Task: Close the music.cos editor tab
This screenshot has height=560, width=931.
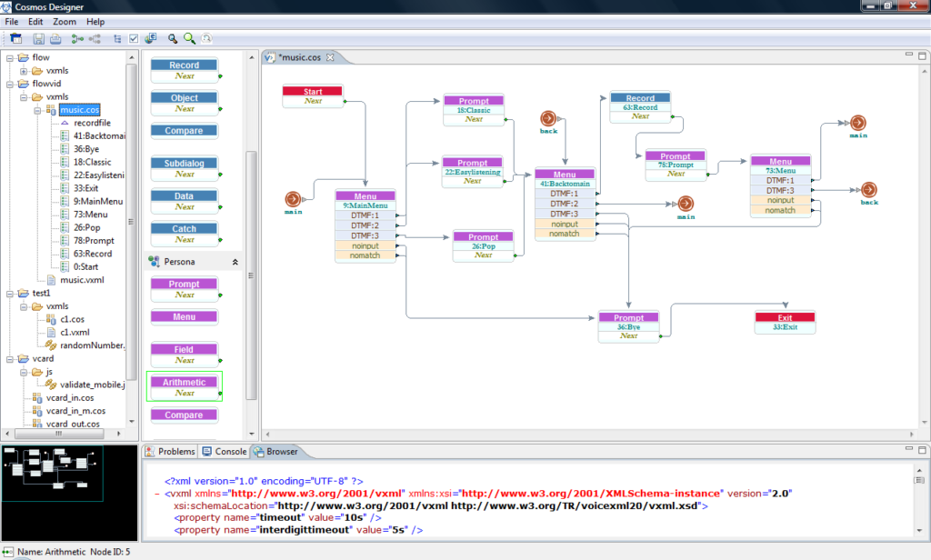Action: [330, 57]
